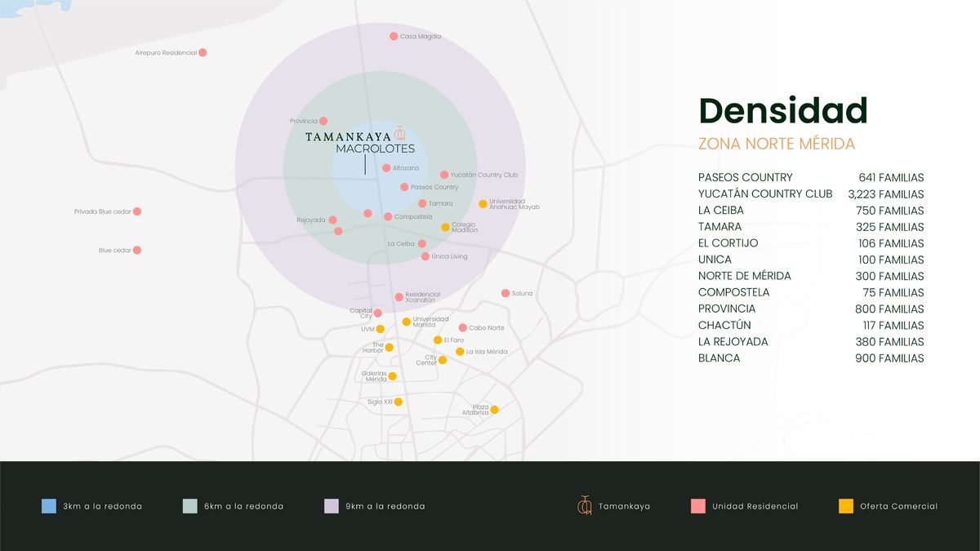Click the Galerías Mérida marker
The height and width of the screenshot is (551, 980).
393,376
